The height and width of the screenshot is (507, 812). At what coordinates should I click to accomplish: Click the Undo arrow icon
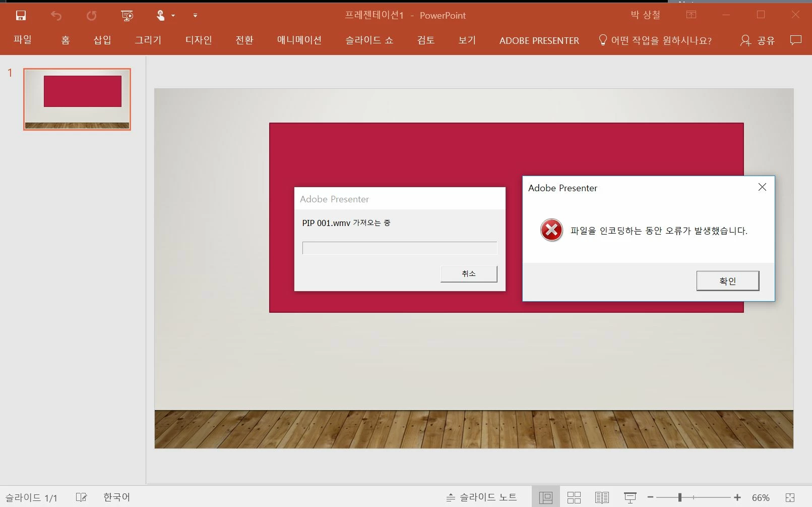point(56,16)
